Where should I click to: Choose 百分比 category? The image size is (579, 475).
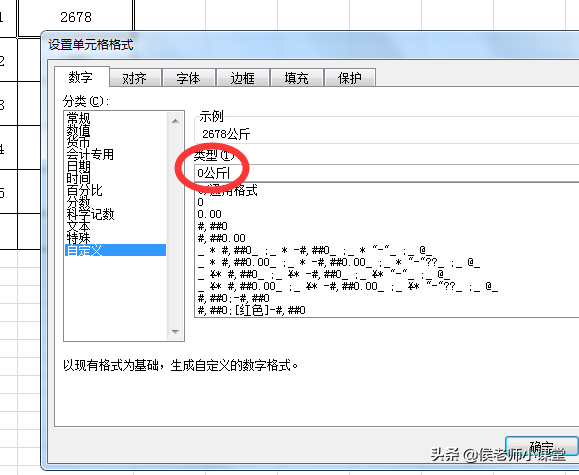115,190
